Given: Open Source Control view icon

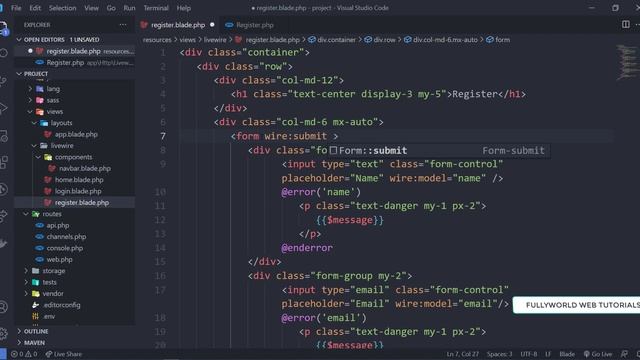Looking at the screenshot, I should click(4, 81).
